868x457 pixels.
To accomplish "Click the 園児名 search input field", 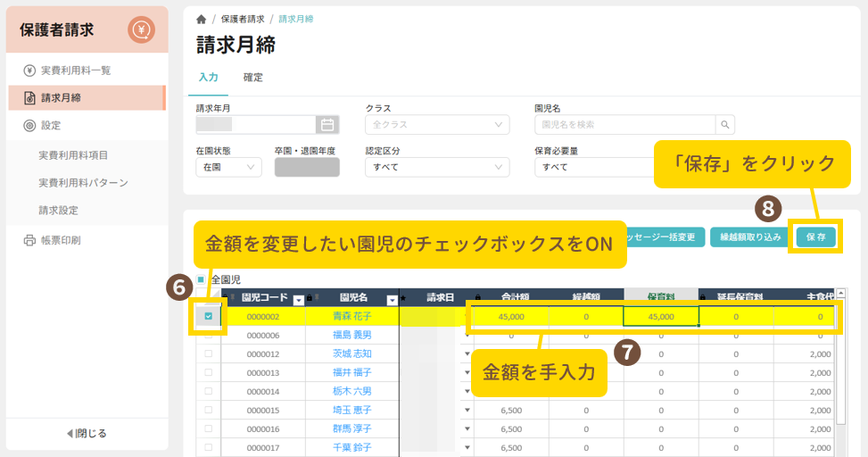I will [626, 125].
